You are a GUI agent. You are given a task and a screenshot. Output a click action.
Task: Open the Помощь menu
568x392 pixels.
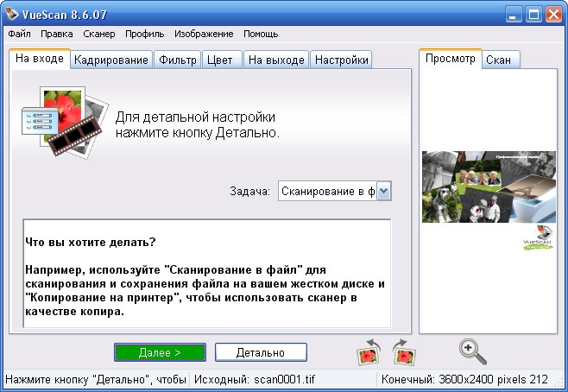pos(261,34)
